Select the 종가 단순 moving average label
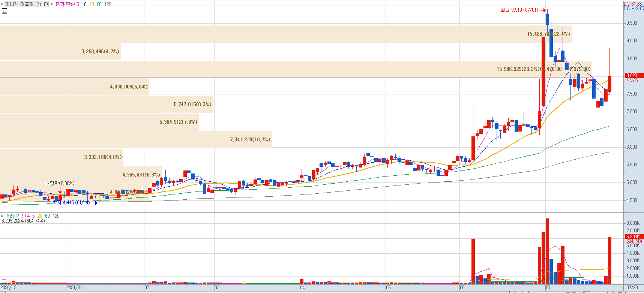The width and height of the screenshot is (644, 293). point(65,4)
